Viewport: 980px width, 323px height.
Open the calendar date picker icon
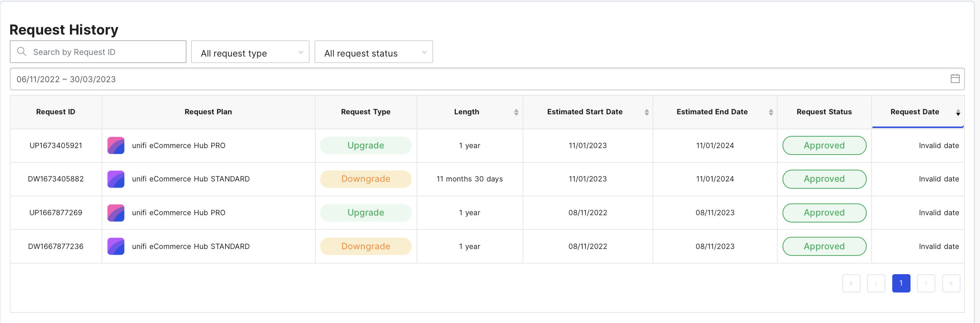coord(955,79)
